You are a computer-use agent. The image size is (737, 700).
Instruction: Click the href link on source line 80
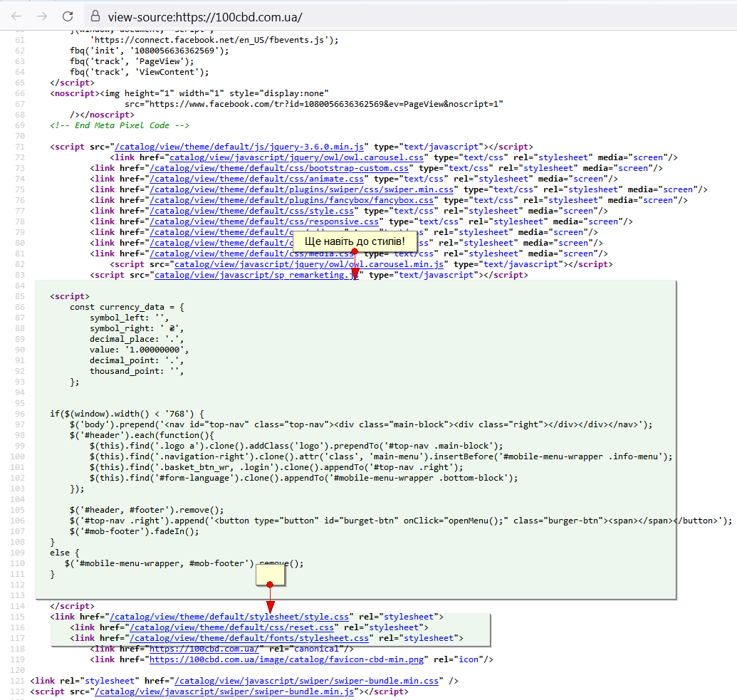221,243
